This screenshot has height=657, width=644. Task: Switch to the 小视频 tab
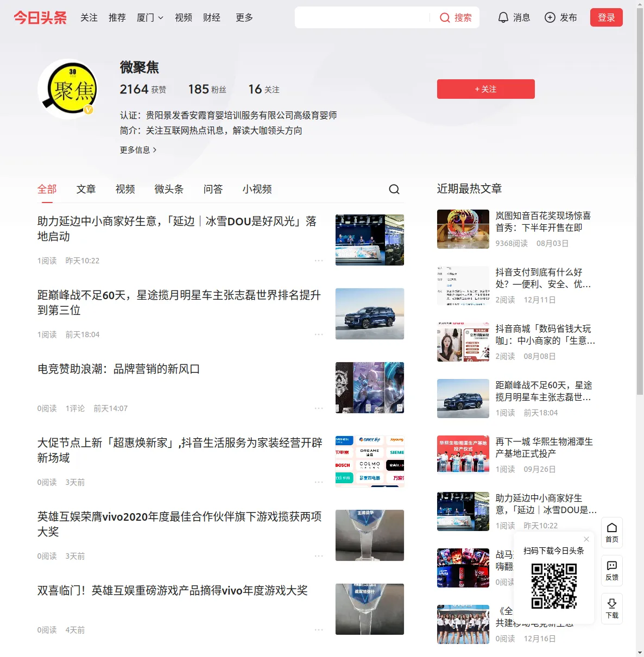tap(257, 189)
